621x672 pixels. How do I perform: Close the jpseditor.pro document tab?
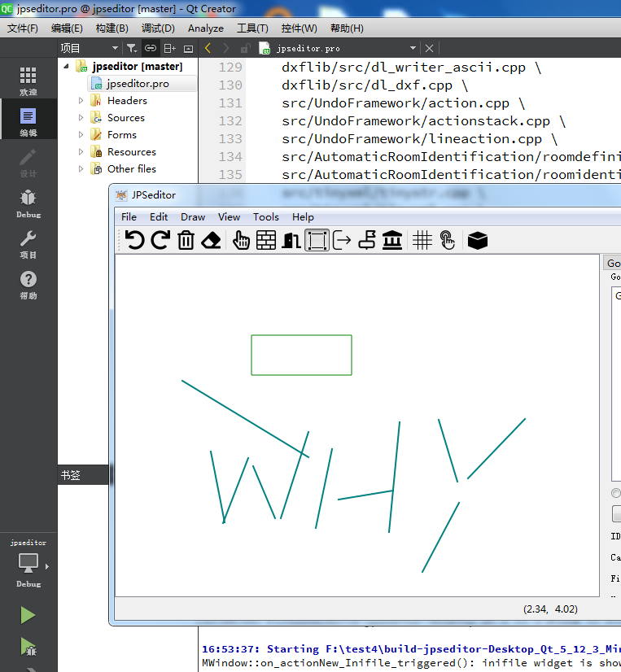[x=429, y=49]
